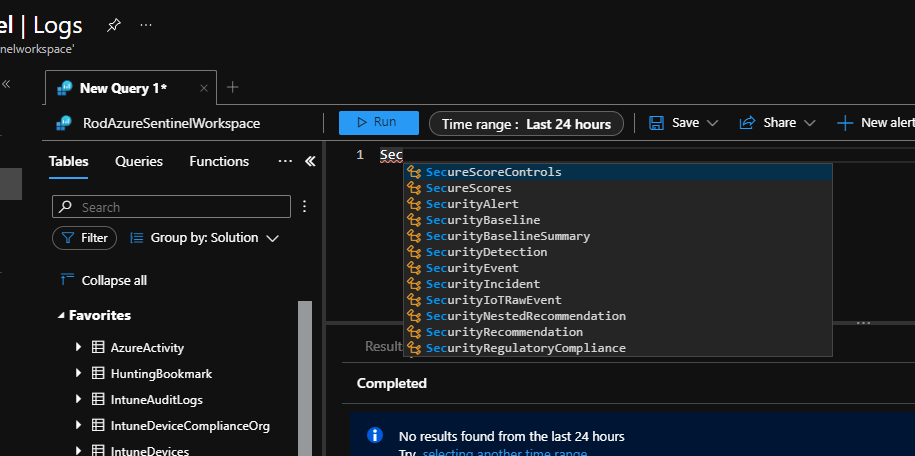Click the IntuneDeviceComplianceOrg table icon
This screenshot has width=915, height=456.
pos(97,426)
